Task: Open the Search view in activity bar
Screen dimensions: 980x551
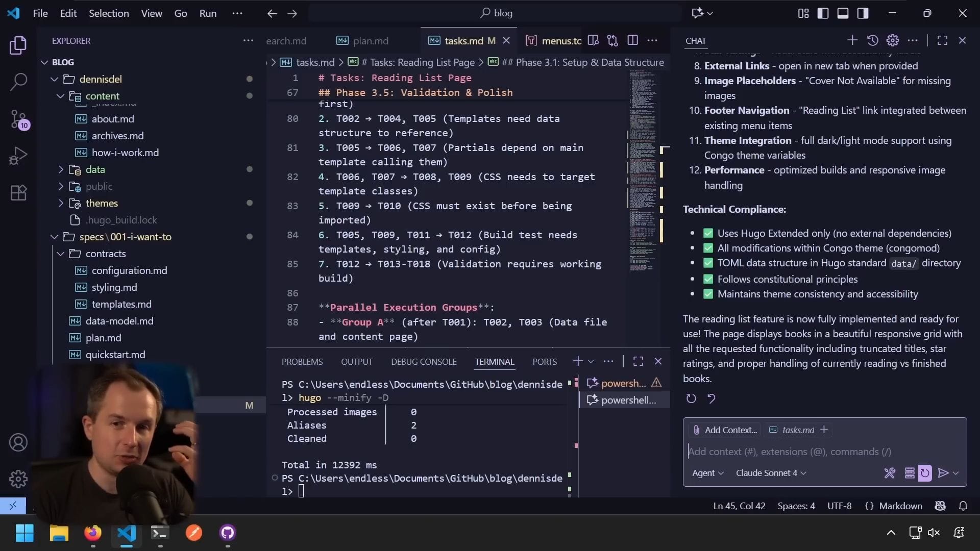Action: coord(18,82)
